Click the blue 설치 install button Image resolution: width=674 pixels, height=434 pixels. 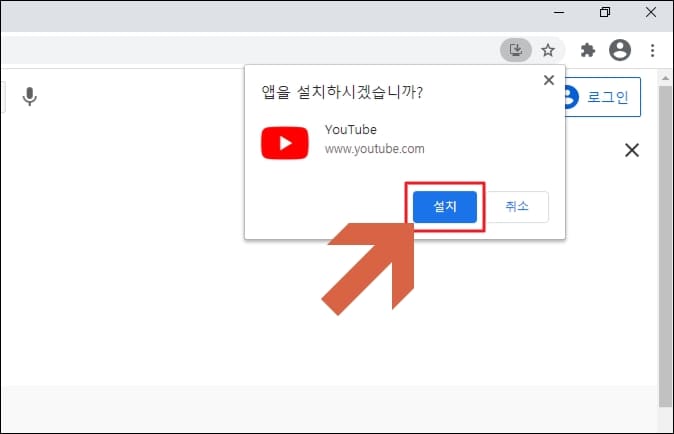tap(445, 207)
